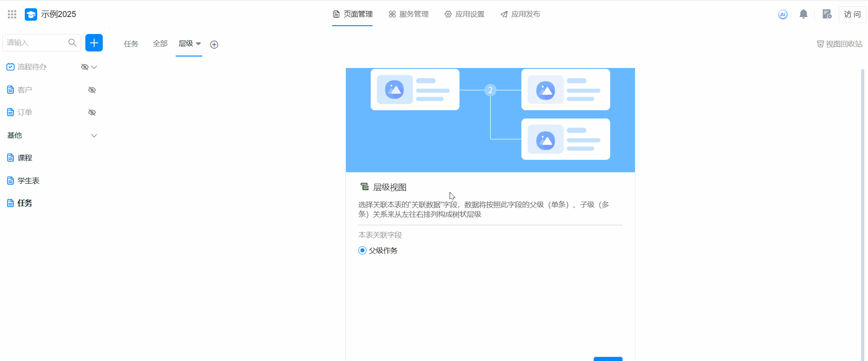Screen dimensions: 868x361
Task: Open 视图回收站 link
Action: tap(840, 44)
